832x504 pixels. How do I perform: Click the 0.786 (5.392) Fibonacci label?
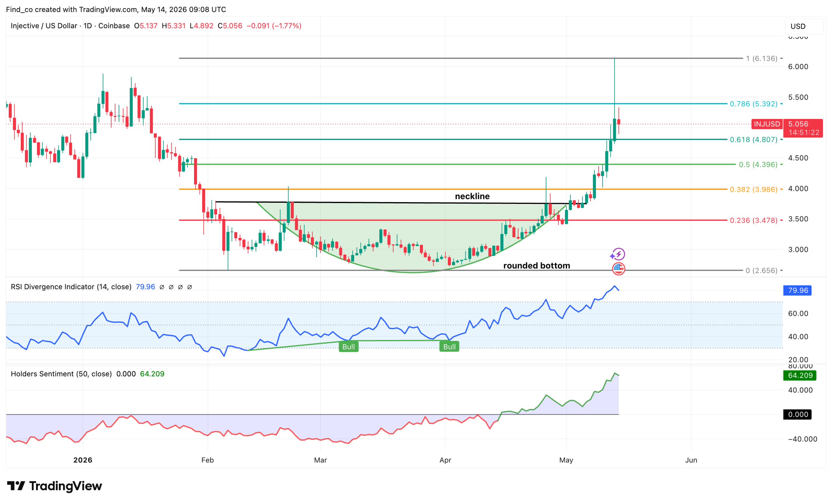click(x=753, y=104)
